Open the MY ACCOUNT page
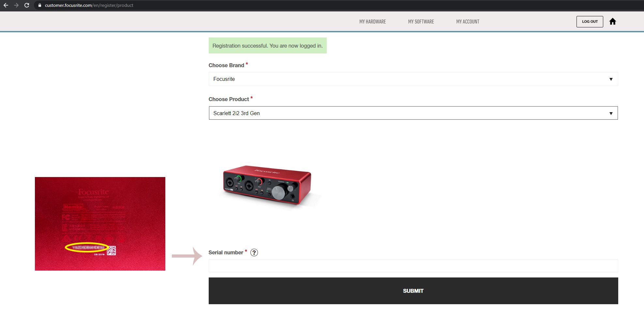 (x=467, y=22)
